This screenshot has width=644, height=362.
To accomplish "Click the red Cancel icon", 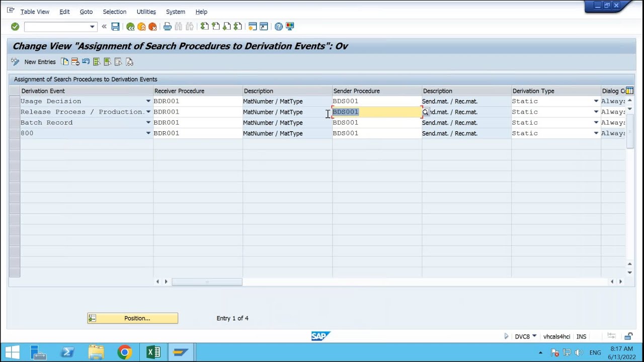I will point(152,27).
